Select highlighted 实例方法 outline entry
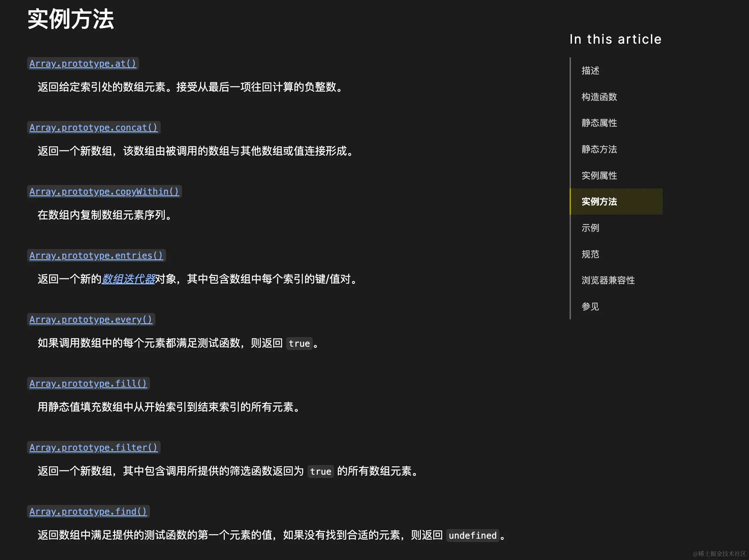Screen dimensions: 749x560 599,202
